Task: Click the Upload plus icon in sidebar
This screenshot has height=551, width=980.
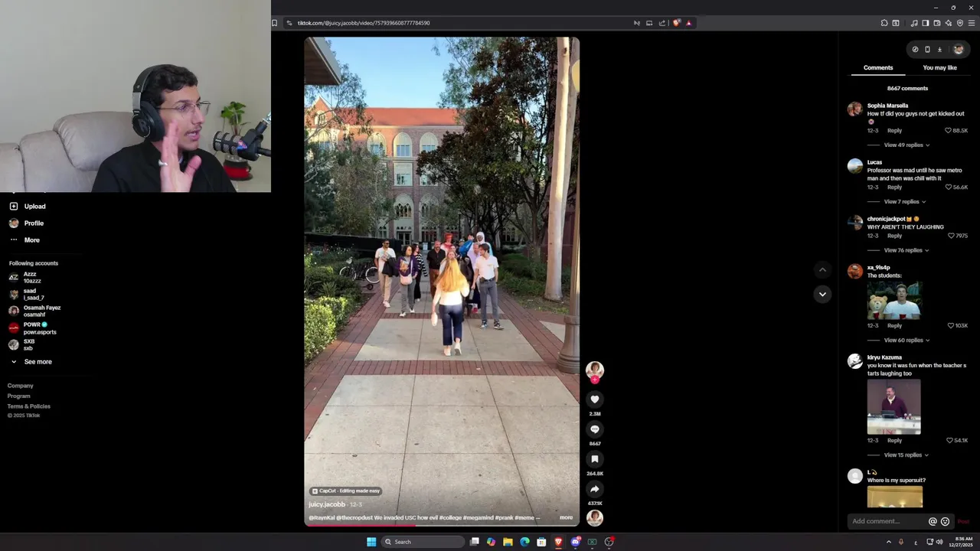Action: click(x=14, y=206)
